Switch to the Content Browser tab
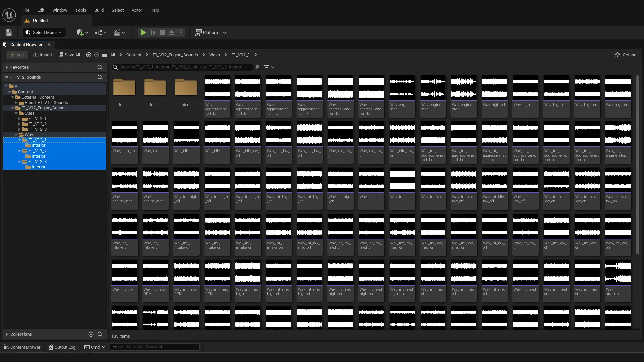644x362 pixels. tap(26, 44)
